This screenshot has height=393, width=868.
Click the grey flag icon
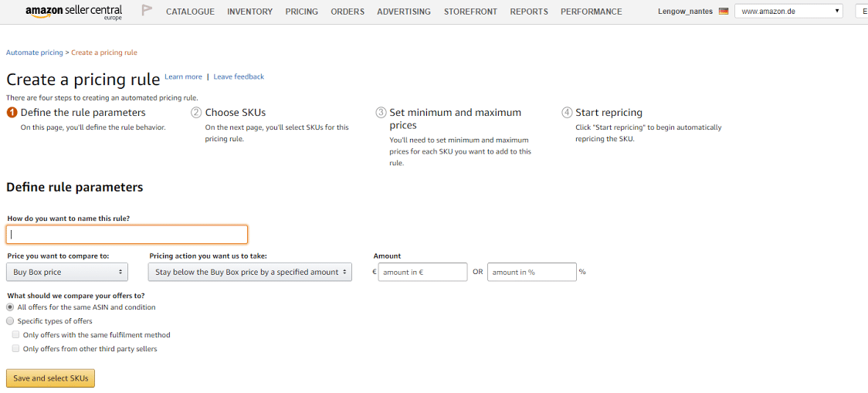coord(147,11)
